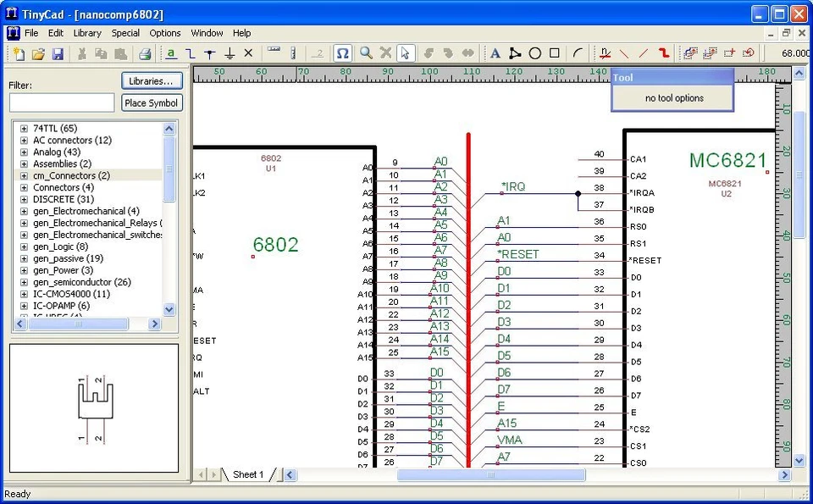Select the ellipse drawing tool

point(534,53)
